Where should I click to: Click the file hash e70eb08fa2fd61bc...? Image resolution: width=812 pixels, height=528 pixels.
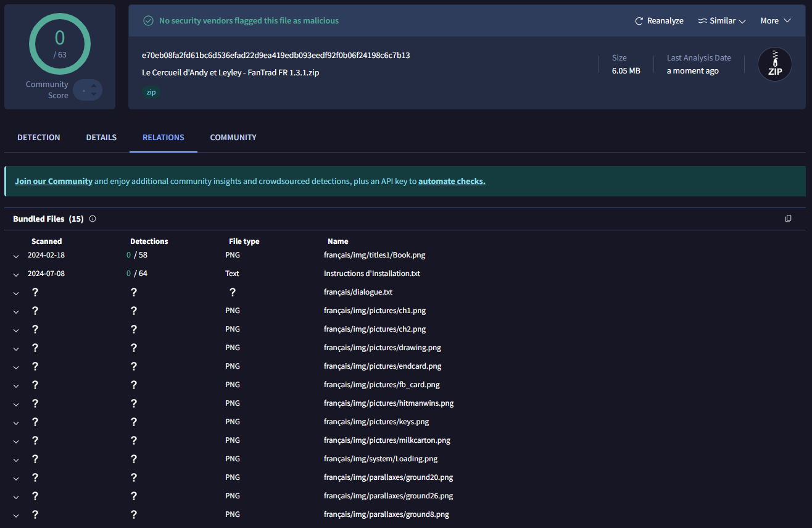coord(276,55)
